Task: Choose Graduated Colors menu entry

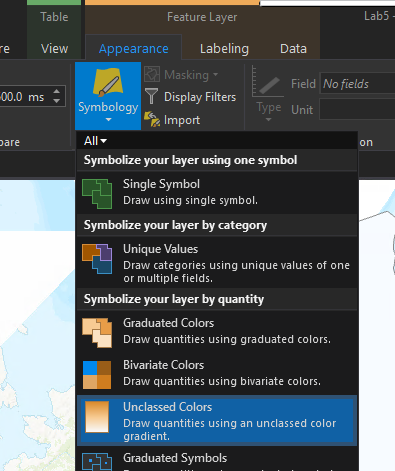Action: [217, 332]
